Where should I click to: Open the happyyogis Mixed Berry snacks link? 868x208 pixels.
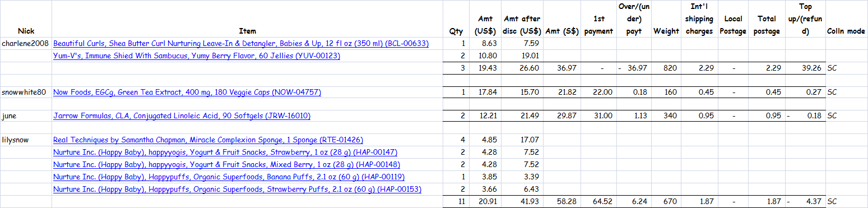click(x=226, y=165)
